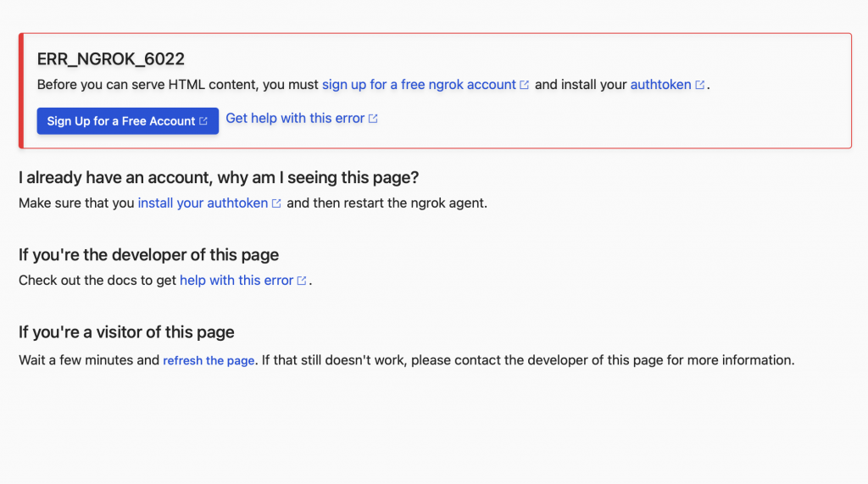Click external icon beside 'Get help with this error'
Image resolution: width=868 pixels, height=484 pixels.
[373, 119]
